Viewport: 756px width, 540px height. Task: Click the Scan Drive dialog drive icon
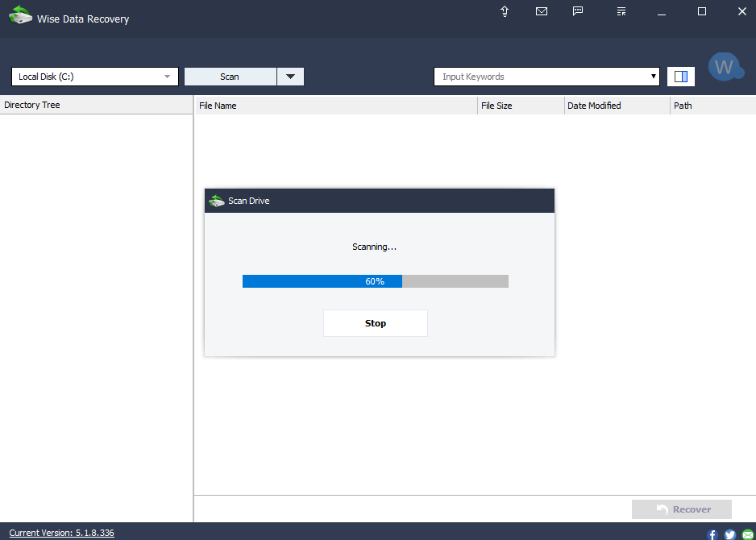pos(217,201)
